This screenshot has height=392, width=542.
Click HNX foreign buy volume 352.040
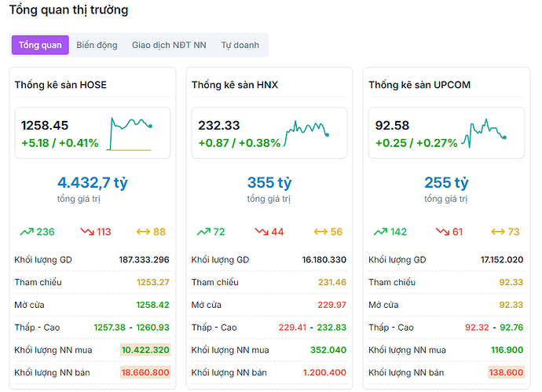tap(328, 350)
